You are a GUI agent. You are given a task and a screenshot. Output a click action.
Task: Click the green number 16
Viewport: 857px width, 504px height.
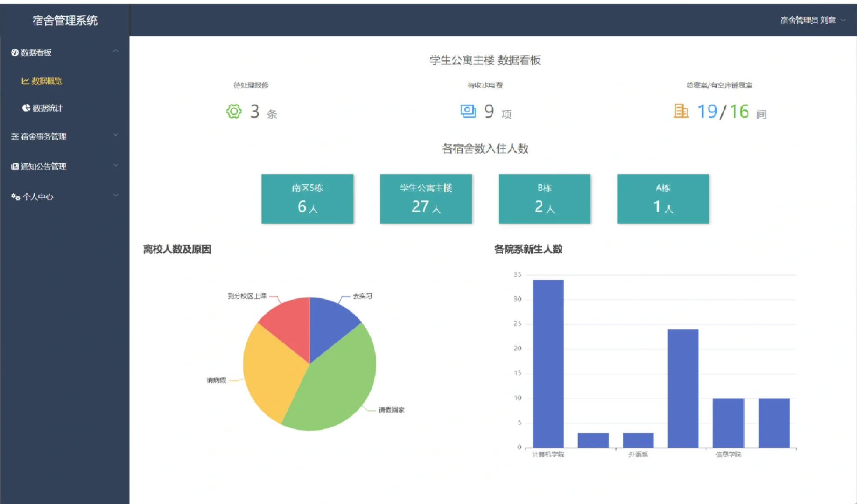(x=739, y=112)
